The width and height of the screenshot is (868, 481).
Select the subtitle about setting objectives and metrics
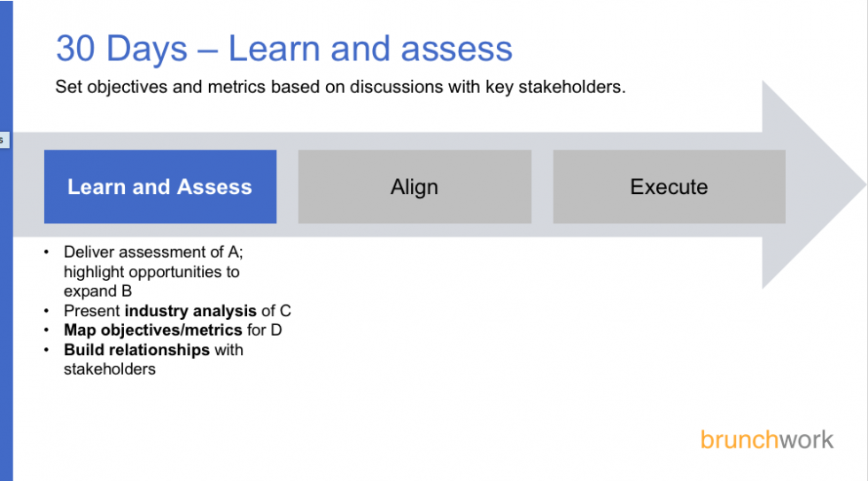tap(340, 88)
